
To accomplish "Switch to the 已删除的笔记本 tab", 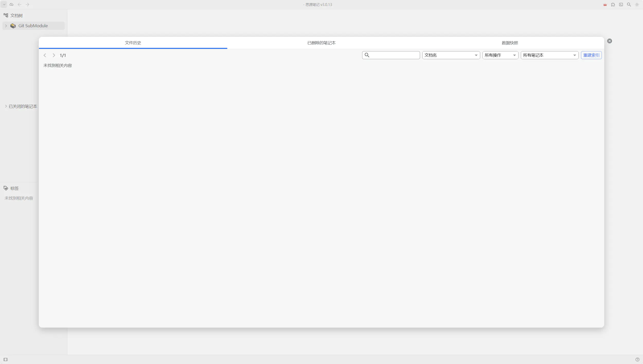I will click(321, 43).
